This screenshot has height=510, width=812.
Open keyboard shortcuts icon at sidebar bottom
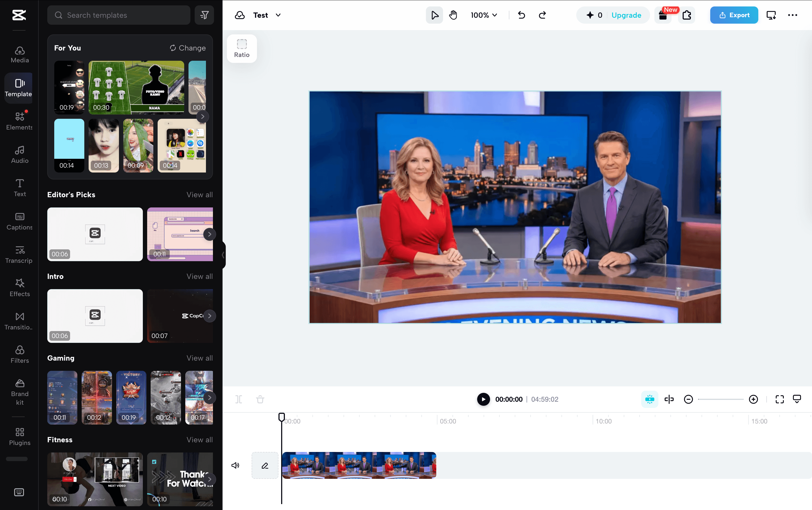pyautogui.click(x=19, y=492)
